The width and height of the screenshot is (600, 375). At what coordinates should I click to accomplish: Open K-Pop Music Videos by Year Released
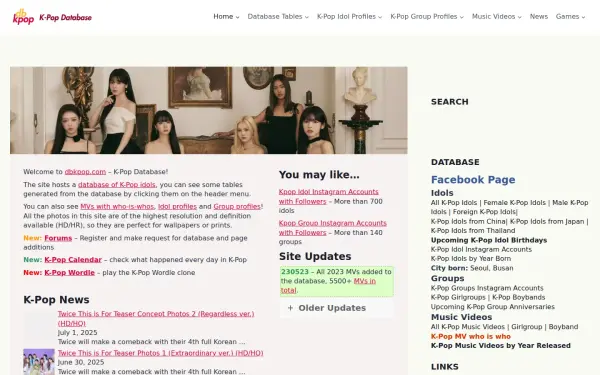tap(501, 346)
